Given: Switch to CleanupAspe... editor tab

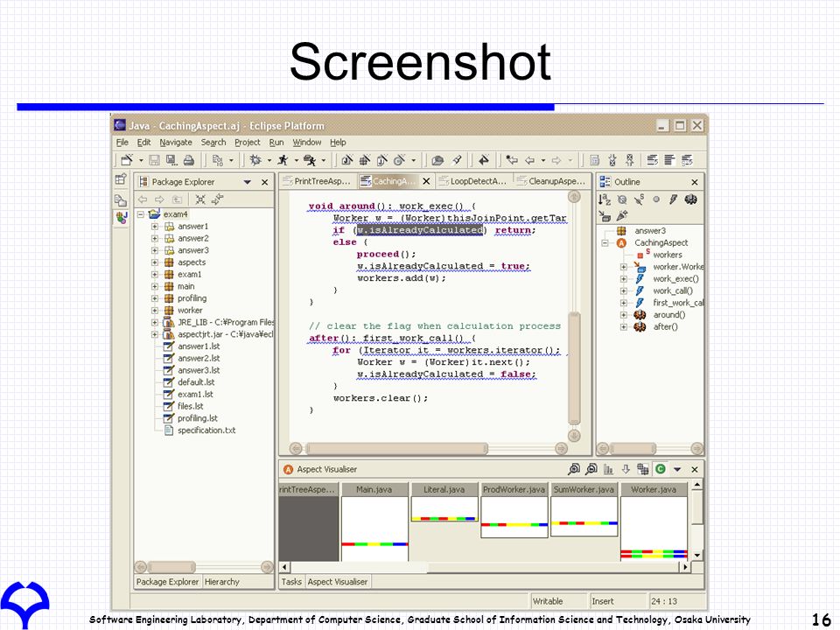Looking at the screenshot, I should tap(550, 181).
